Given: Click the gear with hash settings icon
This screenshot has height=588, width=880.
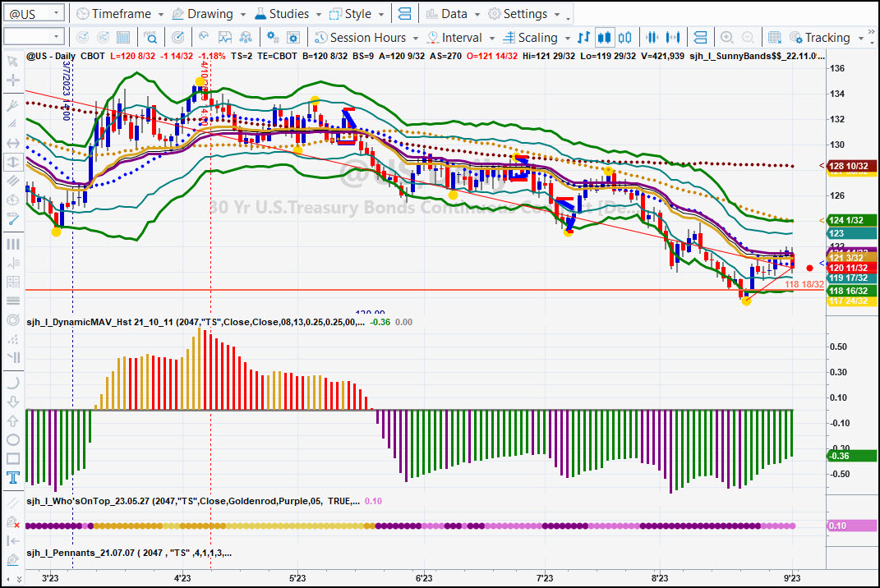Looking at the screenshot, I should pos(273,38).
